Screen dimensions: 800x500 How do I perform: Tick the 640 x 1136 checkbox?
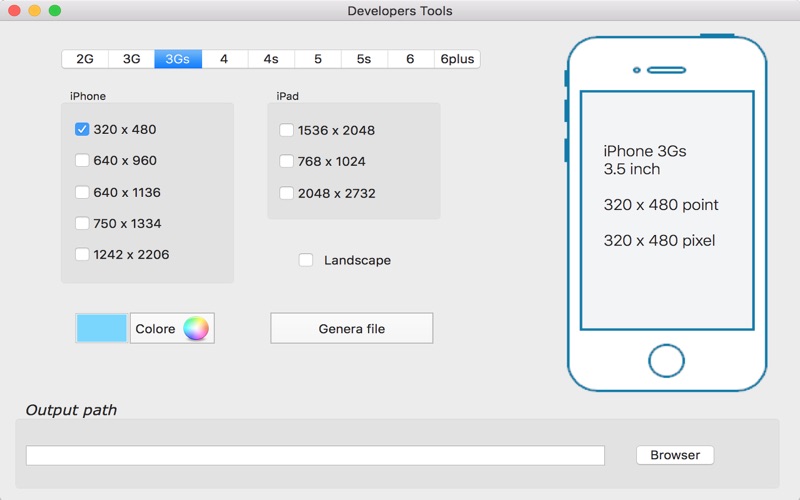coord(82,192)
